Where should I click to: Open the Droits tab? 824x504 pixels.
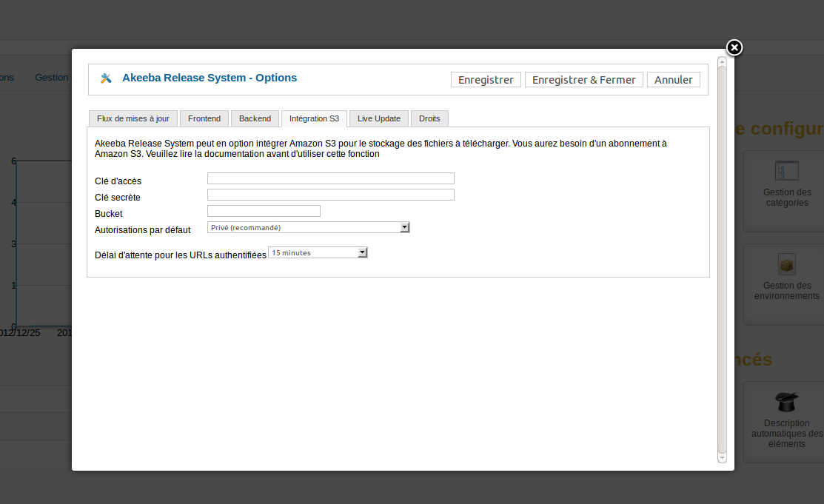point(429,118)
